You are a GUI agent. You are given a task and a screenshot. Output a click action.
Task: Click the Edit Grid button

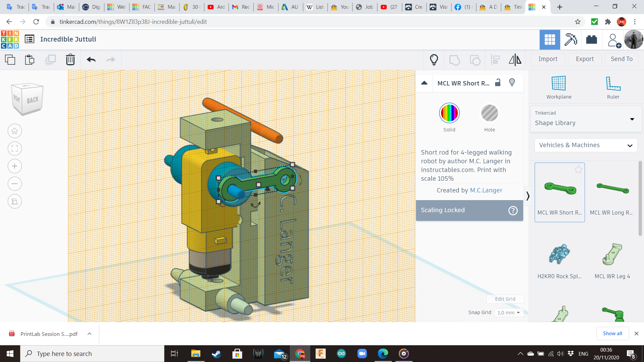[x=505, y=299]
